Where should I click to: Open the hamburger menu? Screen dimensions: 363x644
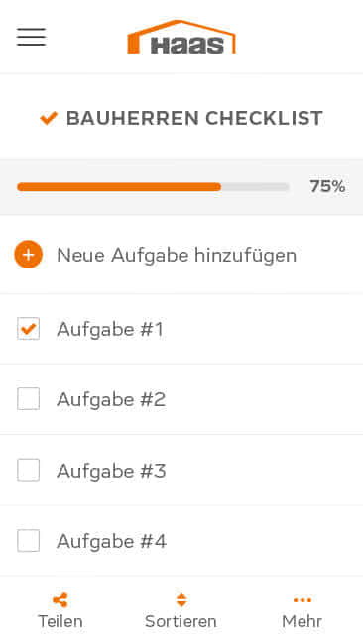point(32,37)
